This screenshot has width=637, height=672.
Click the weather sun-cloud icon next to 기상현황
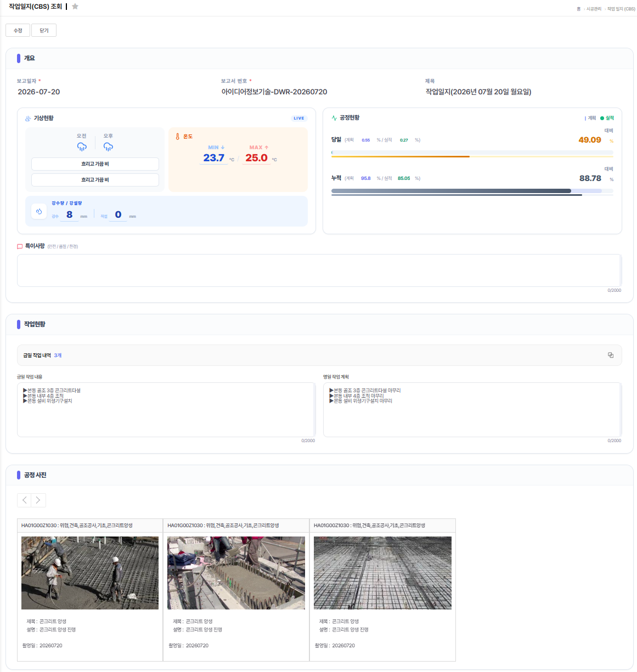[x=28, y=118]
